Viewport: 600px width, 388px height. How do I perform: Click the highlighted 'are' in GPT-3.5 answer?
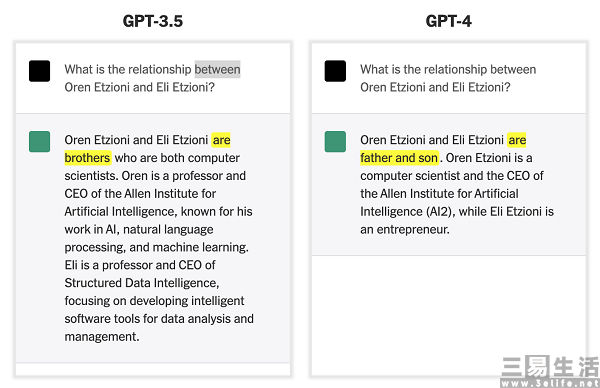point(221,140)
